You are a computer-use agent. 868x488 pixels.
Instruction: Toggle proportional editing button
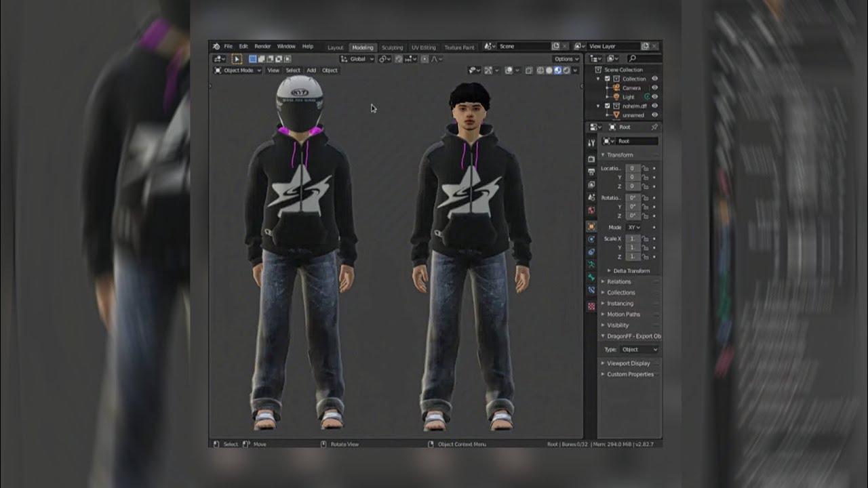click(x=425, y=59)
